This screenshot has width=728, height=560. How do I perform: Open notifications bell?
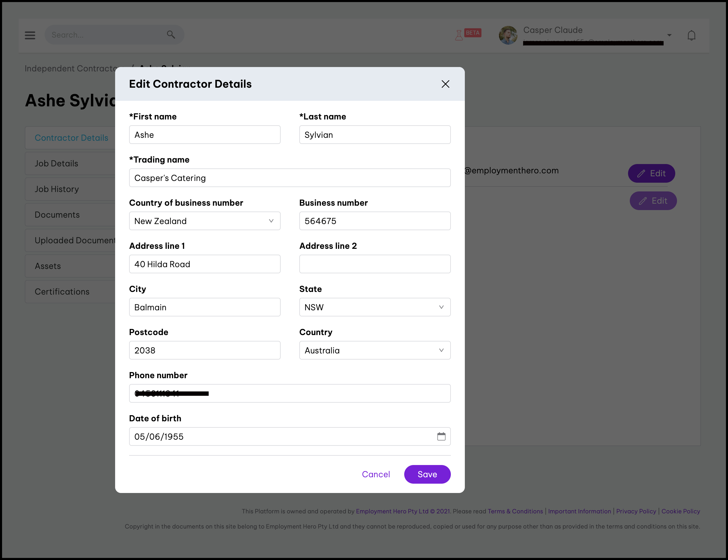coord(691,35)
